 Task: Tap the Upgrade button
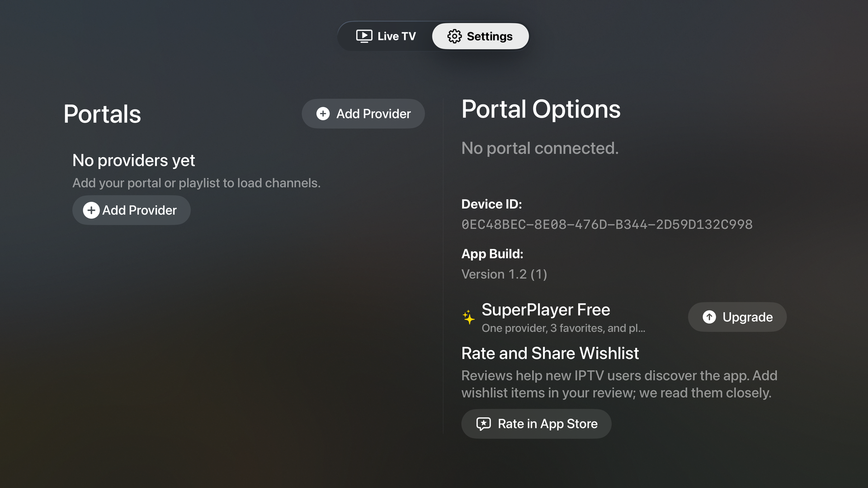737,317
